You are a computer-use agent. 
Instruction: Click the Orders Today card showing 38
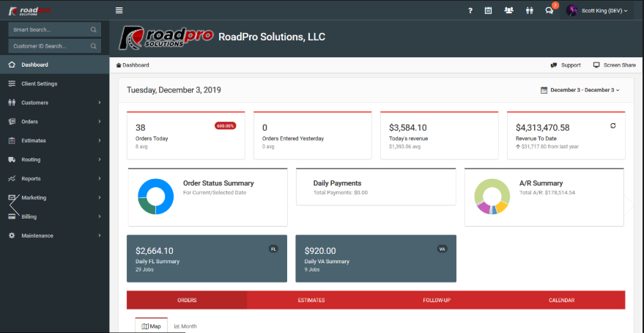(x=185, y=135)
